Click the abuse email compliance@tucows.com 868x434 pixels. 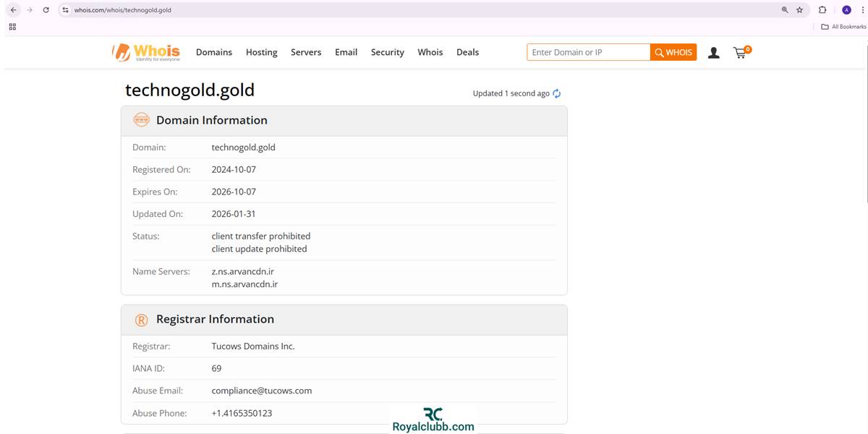261,391
